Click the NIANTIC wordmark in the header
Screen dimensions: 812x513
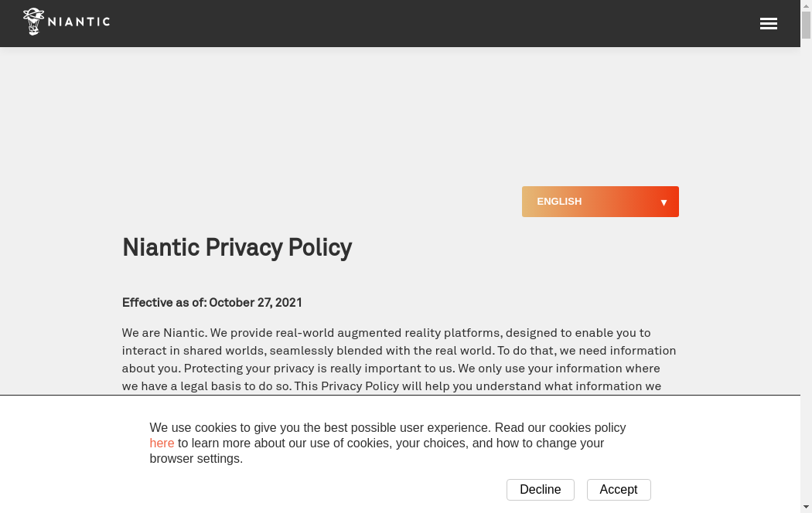tap(79, 22)
